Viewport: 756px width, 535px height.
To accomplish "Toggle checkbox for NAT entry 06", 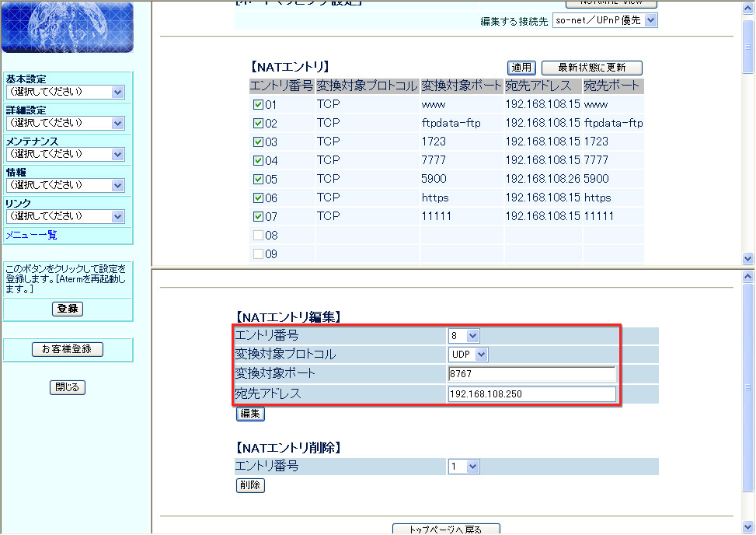I will [258, 198].
